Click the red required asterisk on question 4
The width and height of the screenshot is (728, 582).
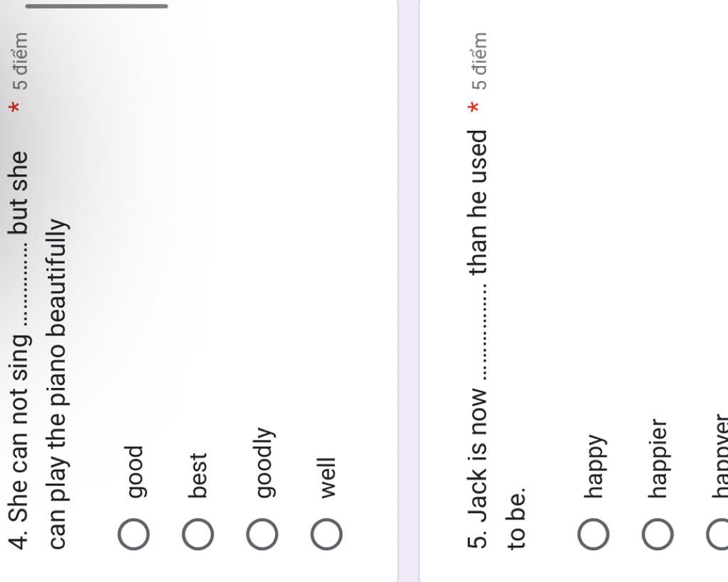[17, 109]
